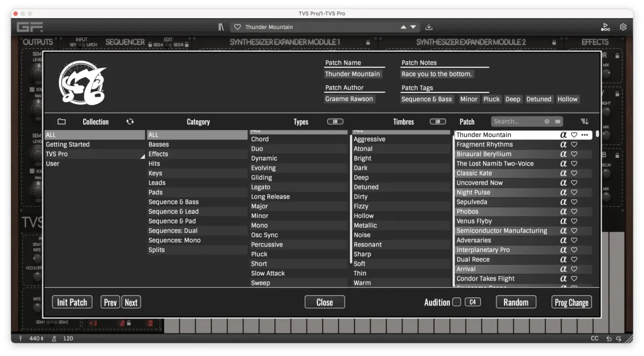
Task: Open the three-dot menu for Thunder Mountain
Action: click(585, 135)
